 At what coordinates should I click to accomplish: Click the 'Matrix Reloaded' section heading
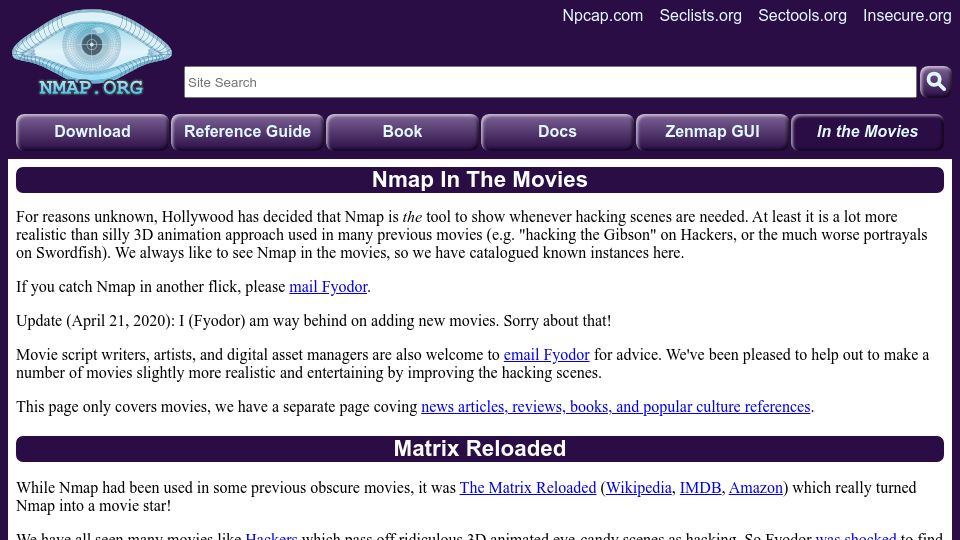[x=480, y=448]
